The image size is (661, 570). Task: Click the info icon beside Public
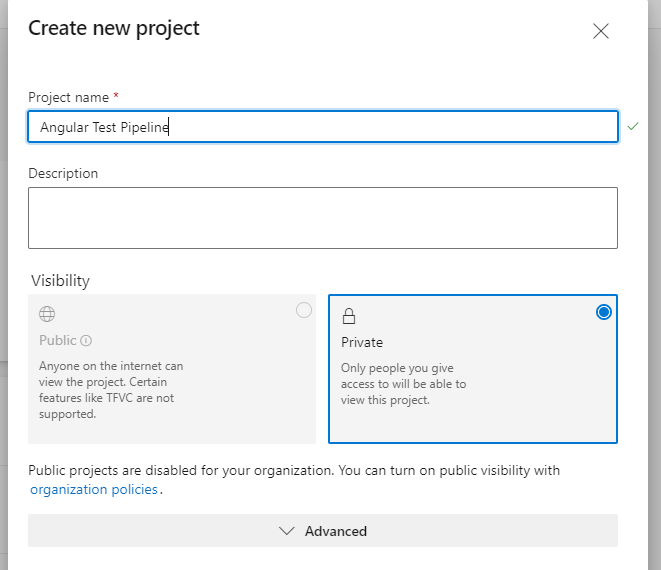coord(86,341)
